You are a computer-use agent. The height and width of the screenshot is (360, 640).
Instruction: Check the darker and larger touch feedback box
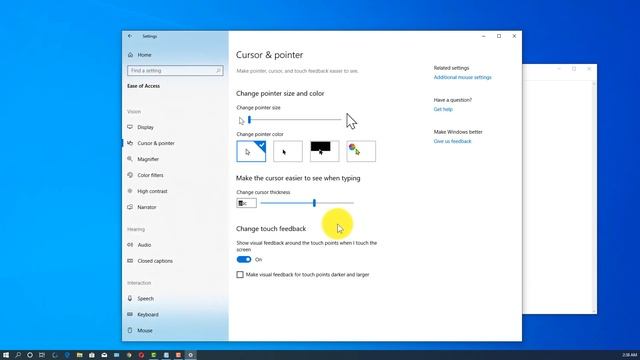tap(240, 275)
